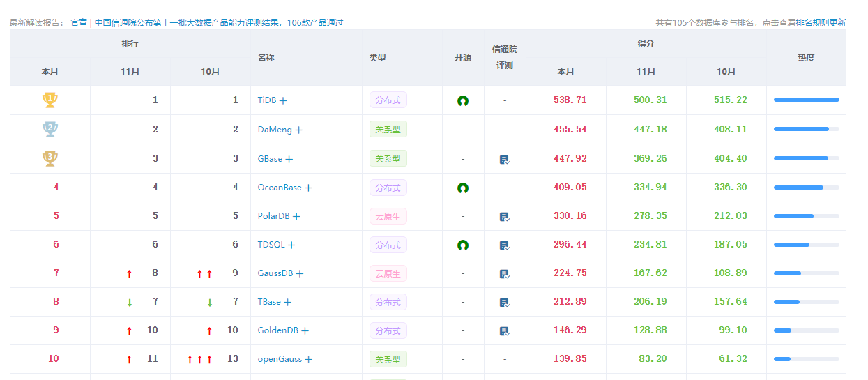Click openGauss's popularity bar

807,359
